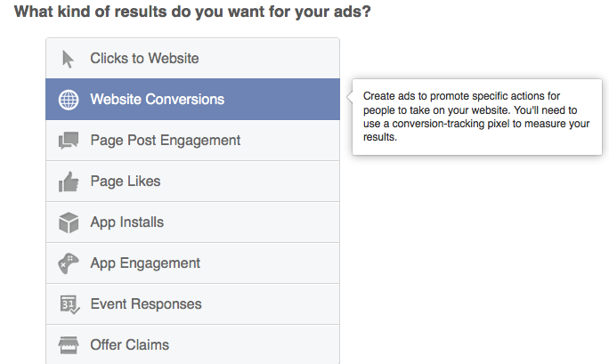Pick the Page Likes objective
This screenshot has width=609, height=364.
point(192,182)
